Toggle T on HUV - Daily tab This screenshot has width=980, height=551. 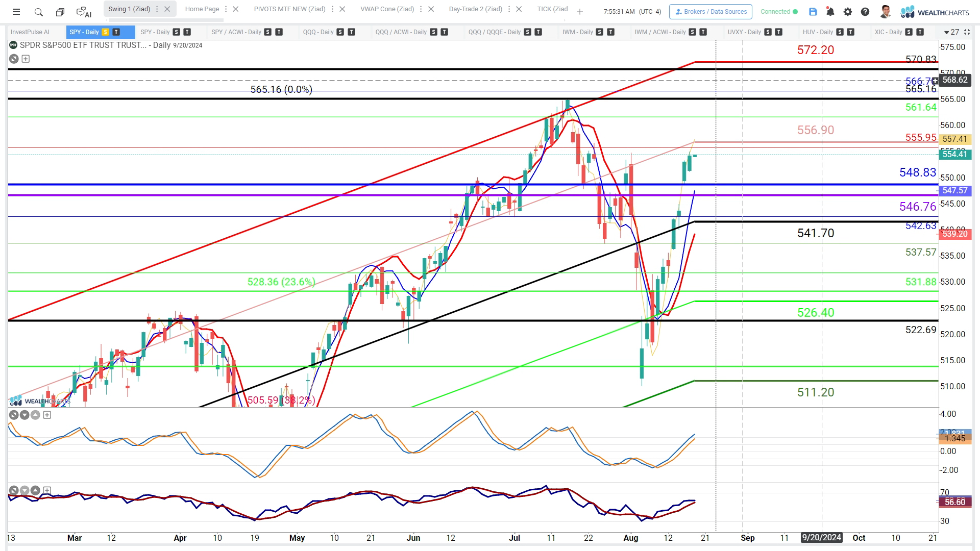coord(850,32)
